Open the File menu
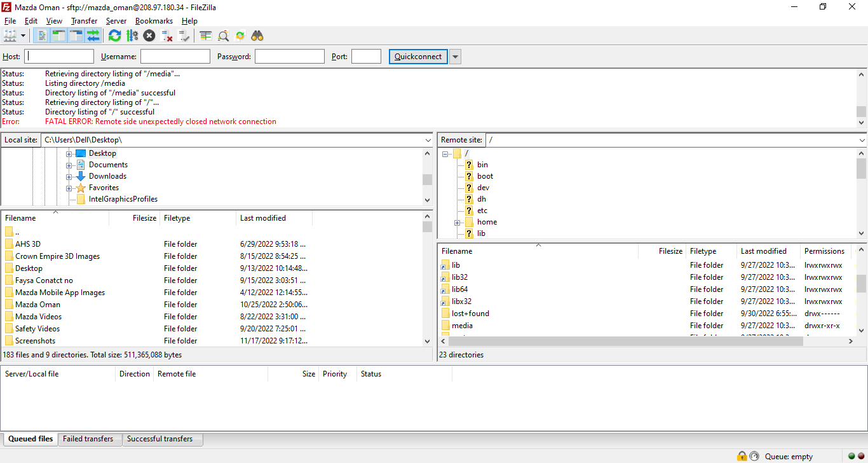This screenshot has height=463, width=868. coord(10,21)
